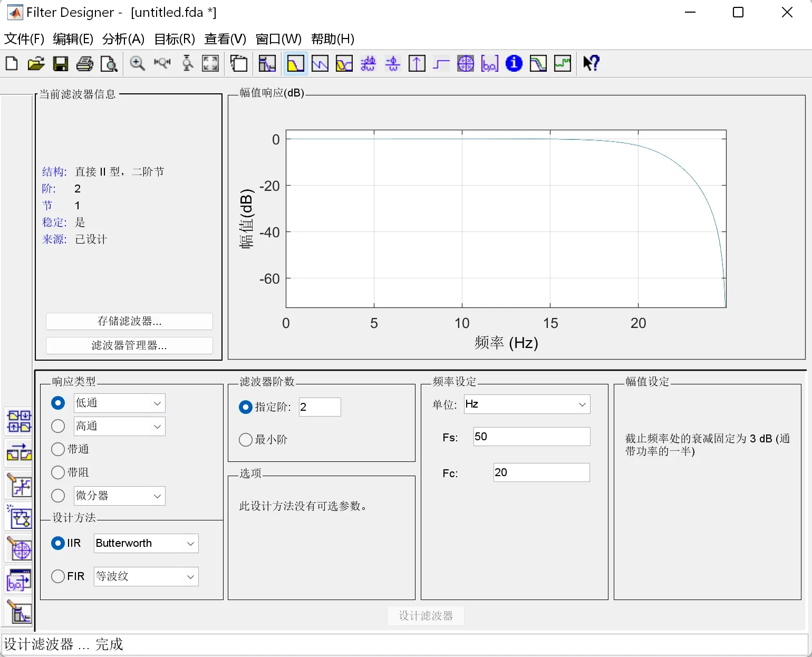Select the 微分器 response type radio button

click(x=58, y=496)
